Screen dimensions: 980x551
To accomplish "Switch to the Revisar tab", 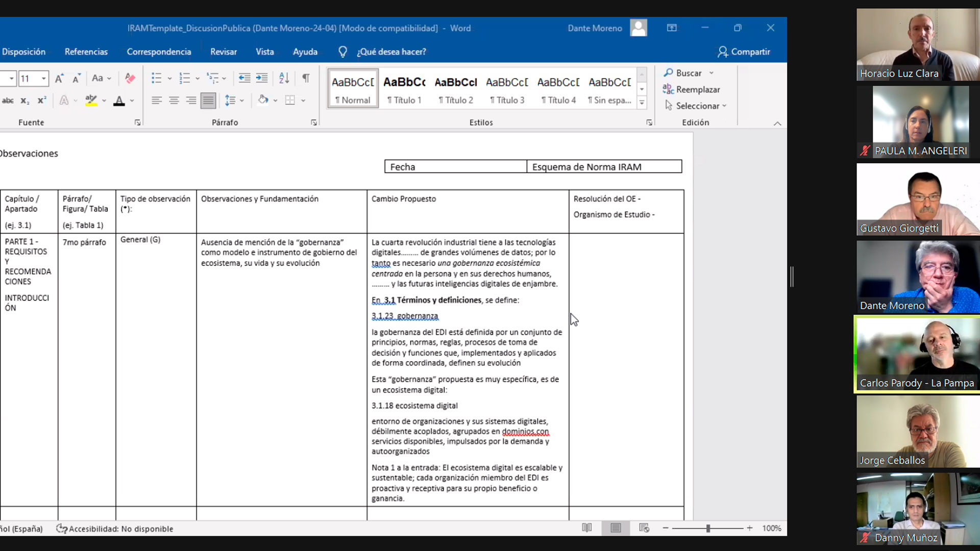I will (223, 52).
